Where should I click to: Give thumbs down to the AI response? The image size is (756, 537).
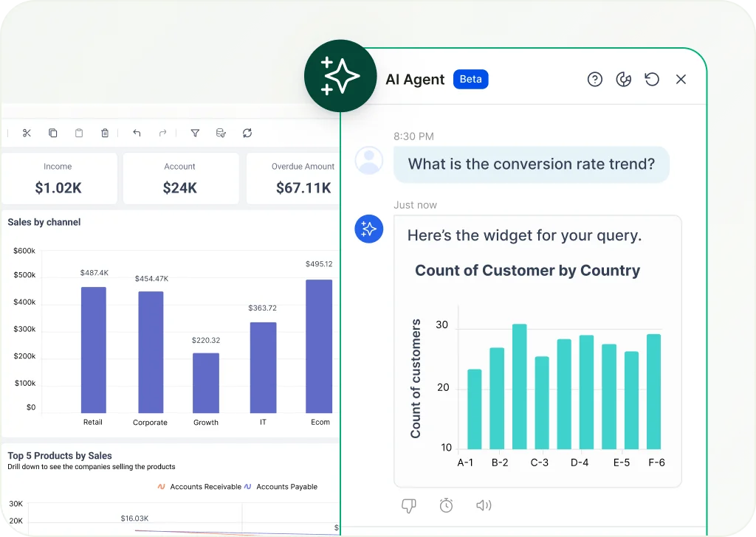click(x=408, y=505)
